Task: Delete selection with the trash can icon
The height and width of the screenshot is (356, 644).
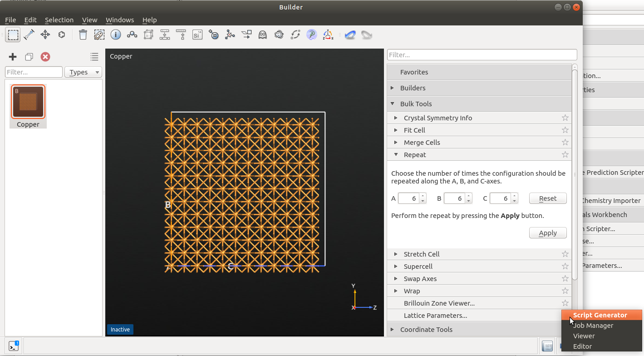Action: tap(83, 35)
